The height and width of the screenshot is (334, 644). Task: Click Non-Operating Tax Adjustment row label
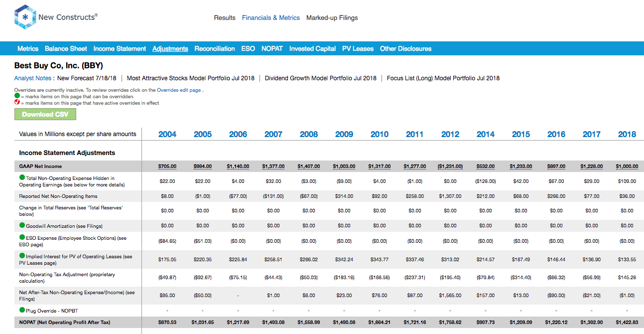coord(67,278)
